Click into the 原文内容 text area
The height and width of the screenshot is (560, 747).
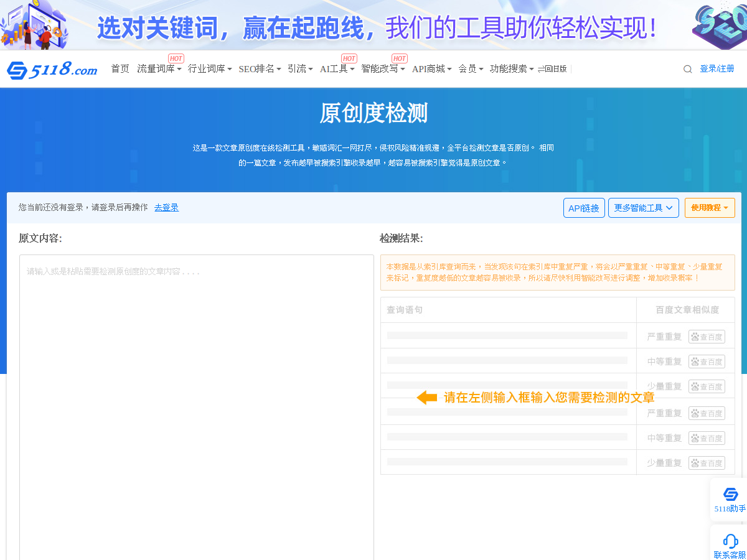point(197,407)
